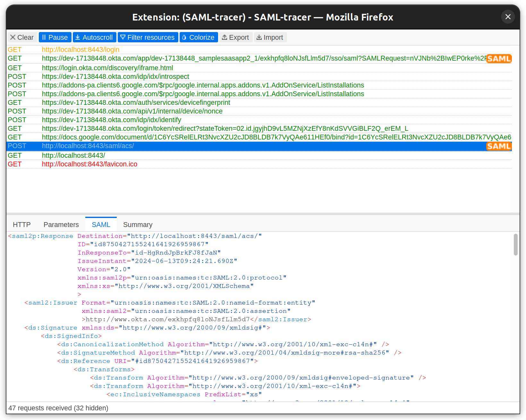Image resolution: width=526 pixels, height=420 pixels.
Task: Select the okta sso/saml SAMLRequest row
Action: click(259, 58)
